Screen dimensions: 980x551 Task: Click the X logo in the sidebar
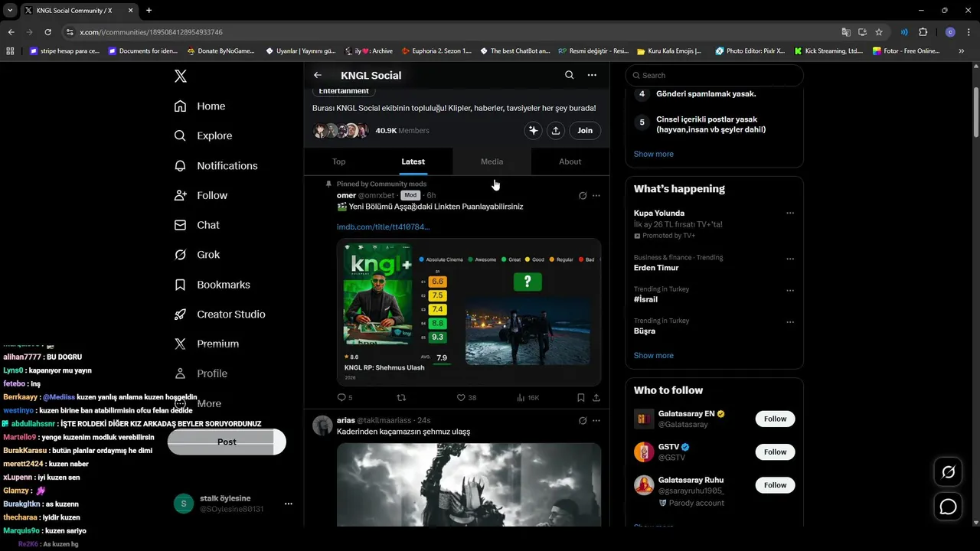pyautogui.click(x=180, y=76)
